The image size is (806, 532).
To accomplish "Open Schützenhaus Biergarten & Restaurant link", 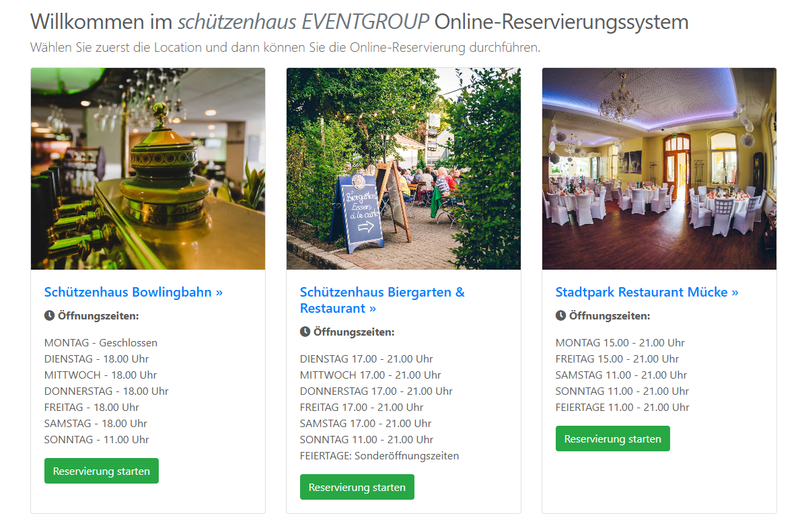I will (382, 300).
